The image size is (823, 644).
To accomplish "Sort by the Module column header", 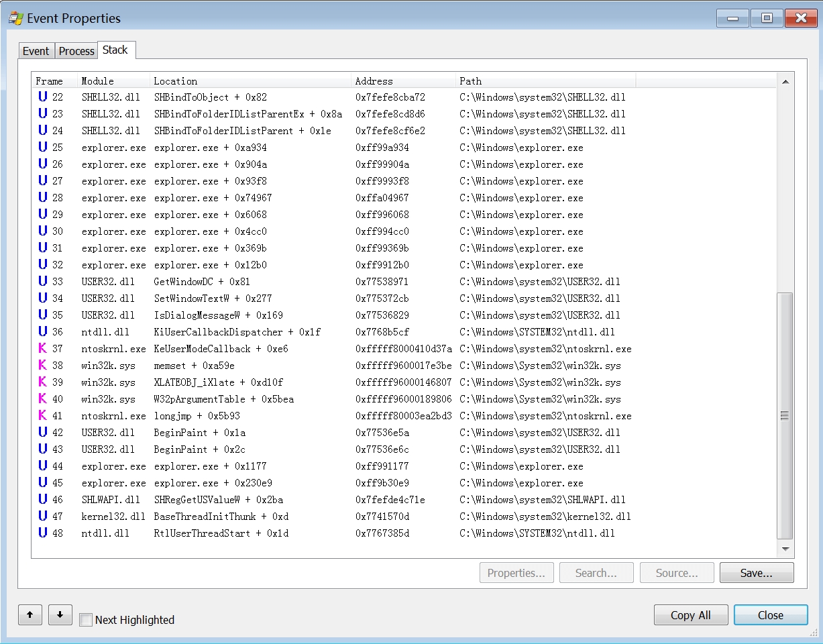I will 113,81.
